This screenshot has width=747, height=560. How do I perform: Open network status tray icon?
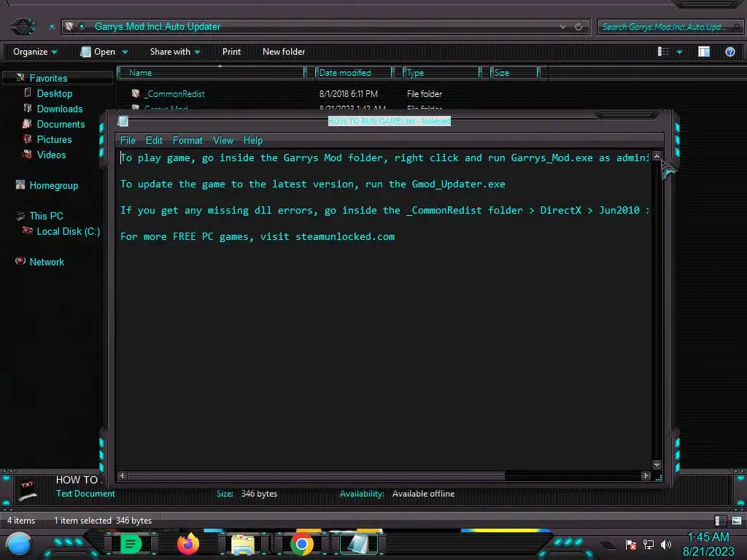click(649, 544)
